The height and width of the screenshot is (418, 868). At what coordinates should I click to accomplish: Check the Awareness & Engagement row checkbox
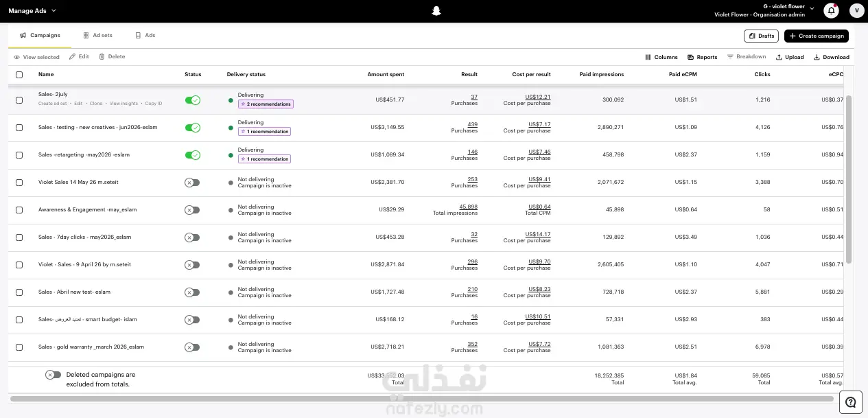19,210
